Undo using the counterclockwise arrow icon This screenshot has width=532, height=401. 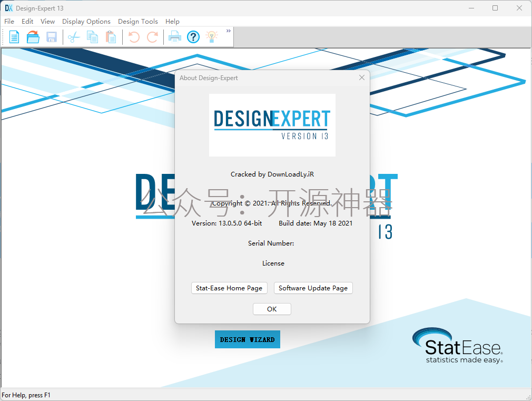[x=134, y=37]
